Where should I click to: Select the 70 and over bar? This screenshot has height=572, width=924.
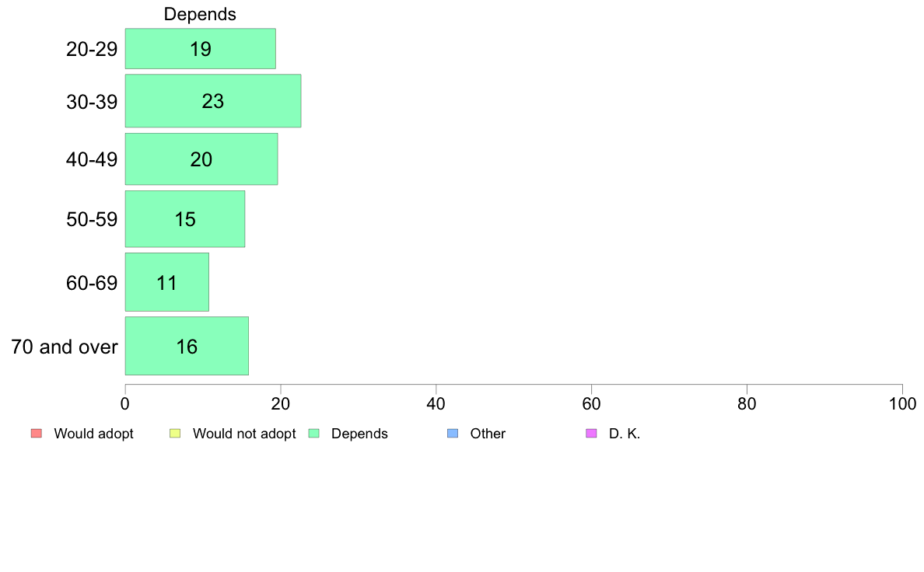(x=187, y=346)
